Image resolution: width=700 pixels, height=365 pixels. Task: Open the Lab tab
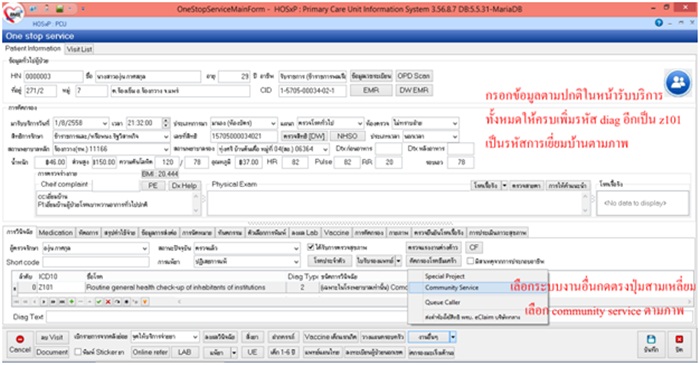[x=304, y=232]
